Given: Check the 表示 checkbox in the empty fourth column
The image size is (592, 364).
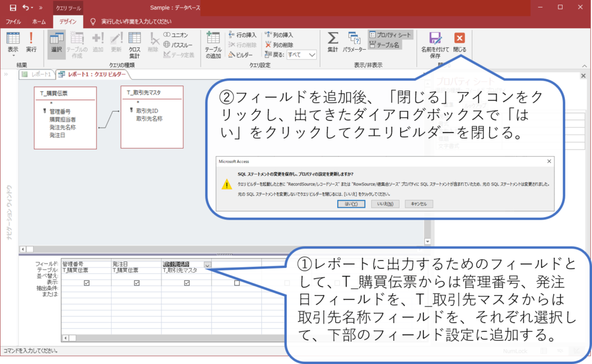Looking at the screenshot, I should (x=236, y=283).
